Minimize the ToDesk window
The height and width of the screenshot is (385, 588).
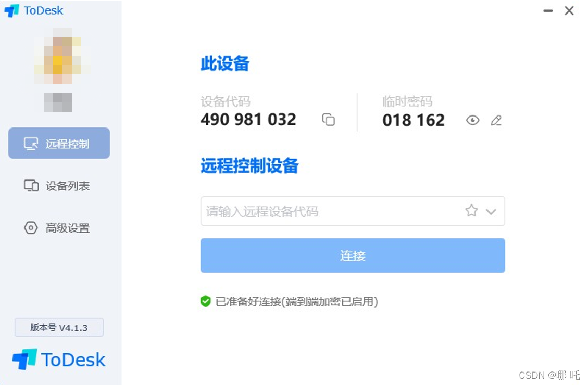pos(548,11)
